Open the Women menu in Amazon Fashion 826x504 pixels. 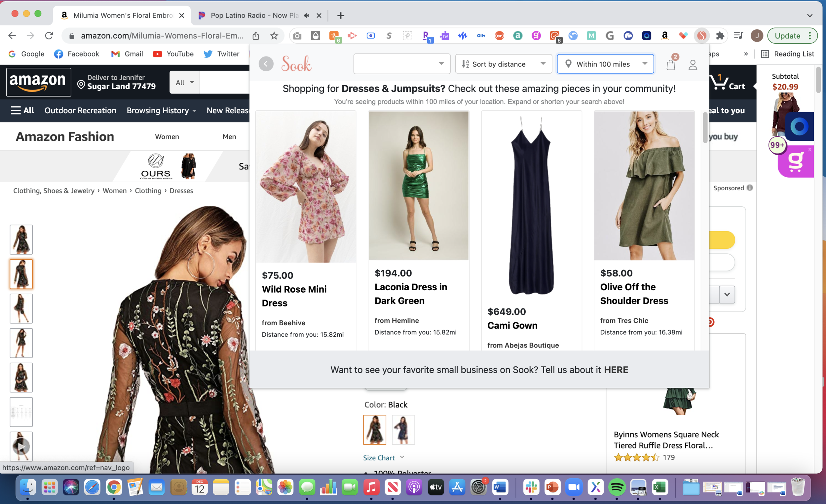pyautogui.click(x=167, y=136)
